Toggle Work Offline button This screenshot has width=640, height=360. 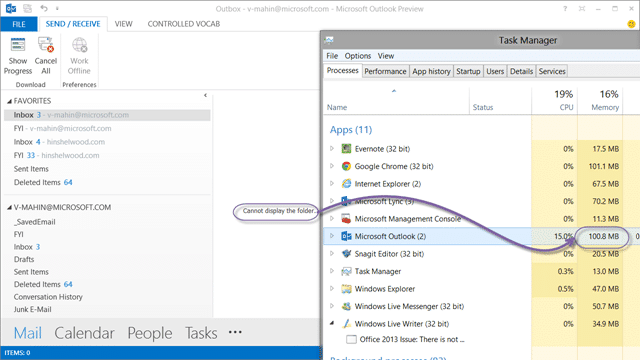pos(79,56)
